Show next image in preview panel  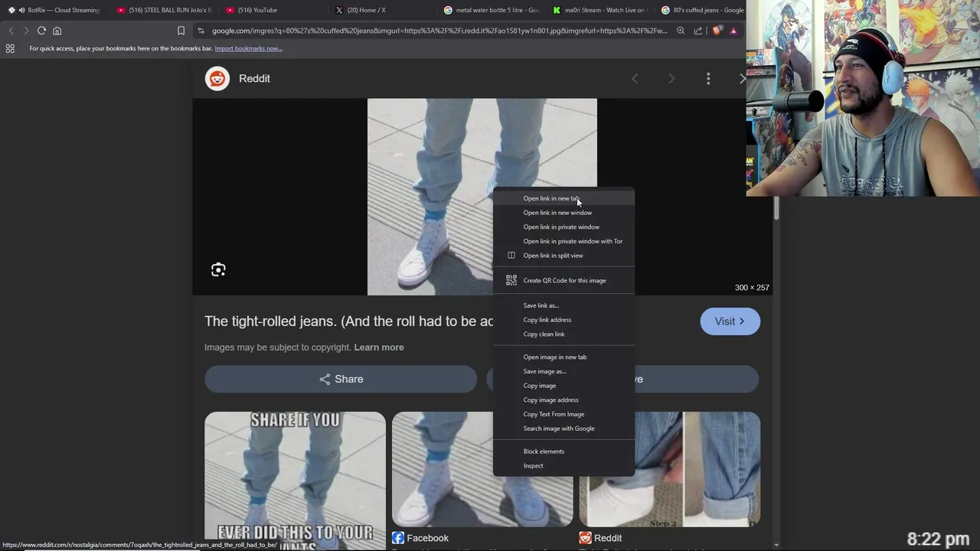(671, 78)
